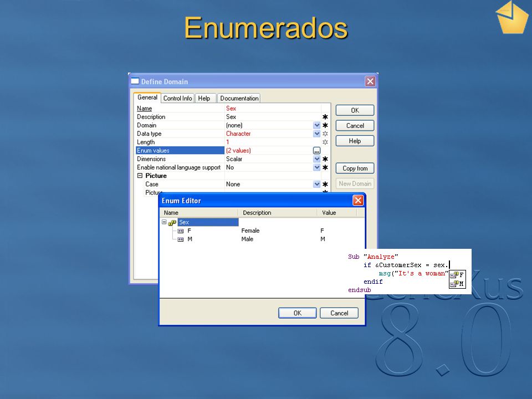Click the outlined star beside Length row
The image size is (532, 399).
click(325, 142)
